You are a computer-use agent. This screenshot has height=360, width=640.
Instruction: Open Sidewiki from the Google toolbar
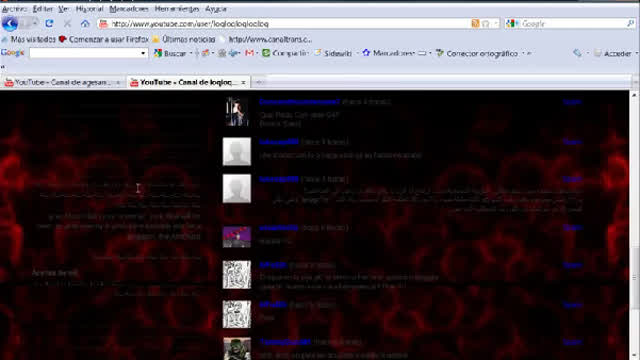[x=333, y=53]
